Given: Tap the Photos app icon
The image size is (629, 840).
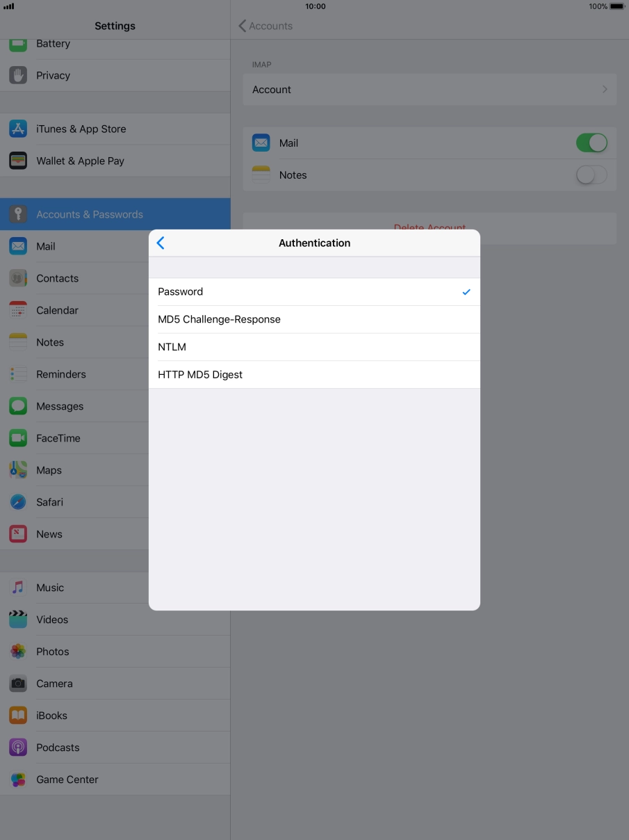Looking at the screenshot, I should [18, 652].
